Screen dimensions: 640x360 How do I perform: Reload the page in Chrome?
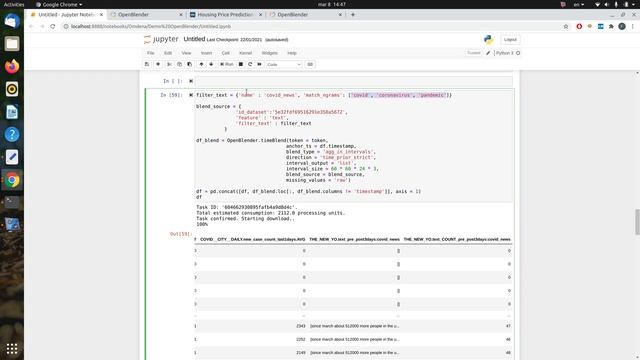[x=53, y=26]
